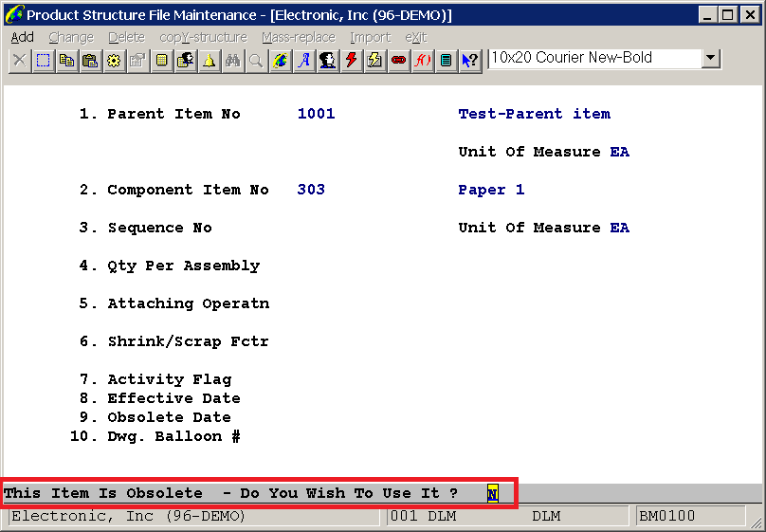Viewport: 766px width, 532px height.
Task: Click the application icon in title bar
Action: point(14,15)
